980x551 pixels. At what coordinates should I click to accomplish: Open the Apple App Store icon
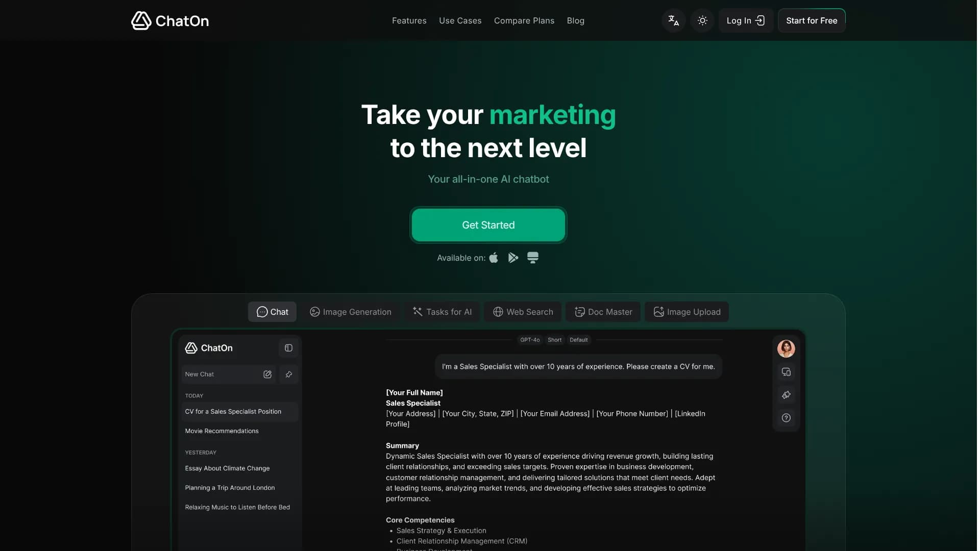point(494,258)
